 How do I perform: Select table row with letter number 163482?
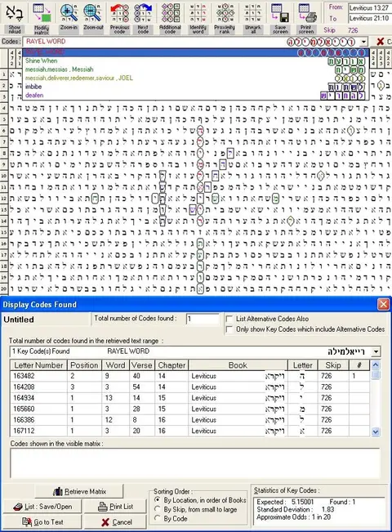[x=190, y=376]
